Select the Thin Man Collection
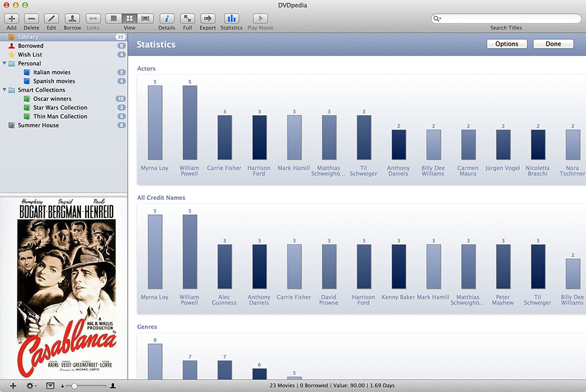586x392 pixels. 63,116
